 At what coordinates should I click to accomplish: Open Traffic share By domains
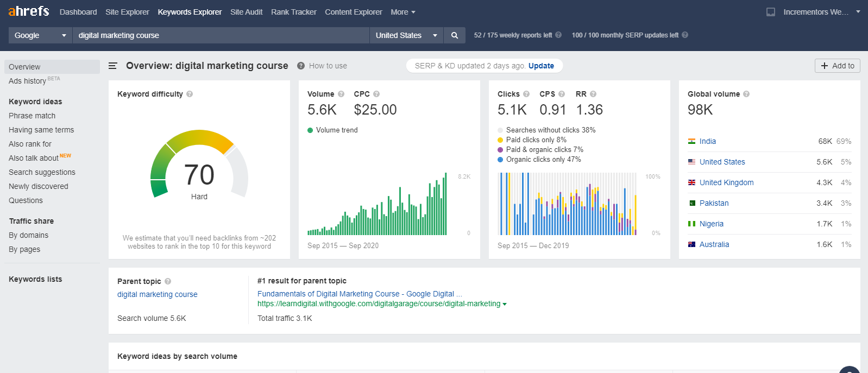(28, 235)
